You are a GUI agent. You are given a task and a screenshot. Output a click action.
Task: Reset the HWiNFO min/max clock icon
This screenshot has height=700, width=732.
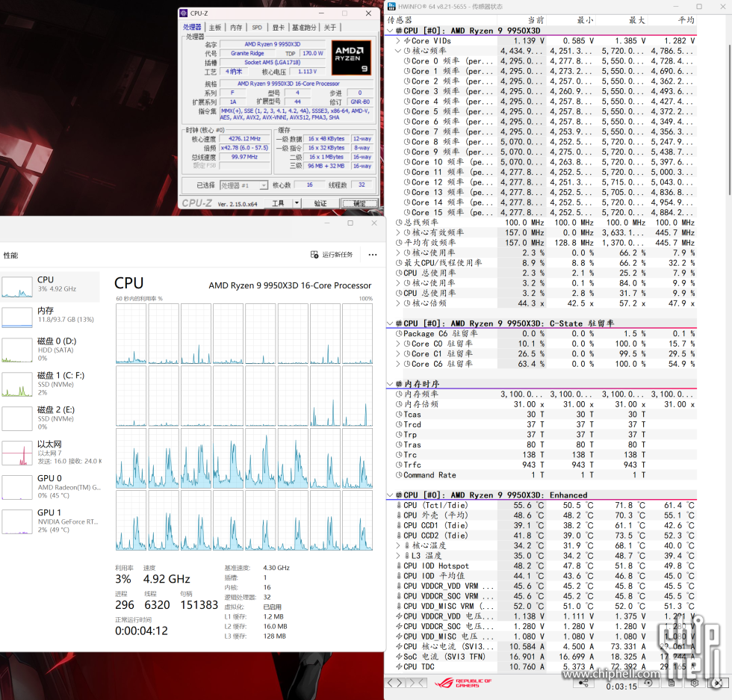coord(649,683)
